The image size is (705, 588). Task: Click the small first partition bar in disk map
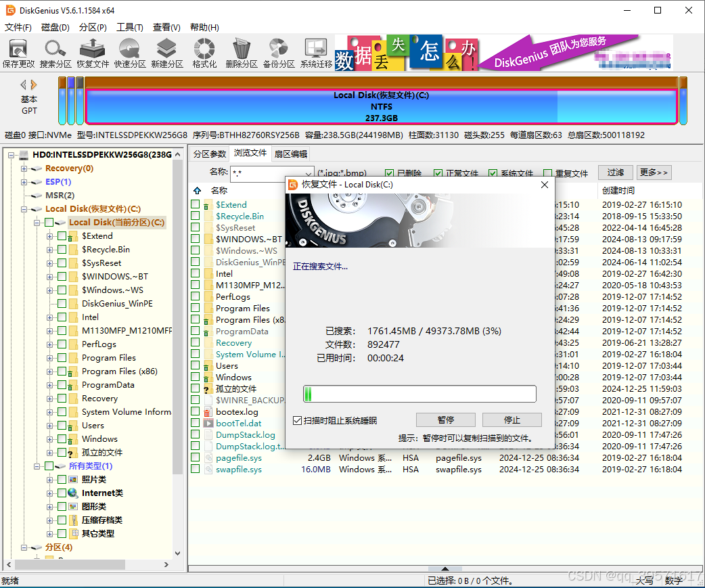tap(62, 101)
